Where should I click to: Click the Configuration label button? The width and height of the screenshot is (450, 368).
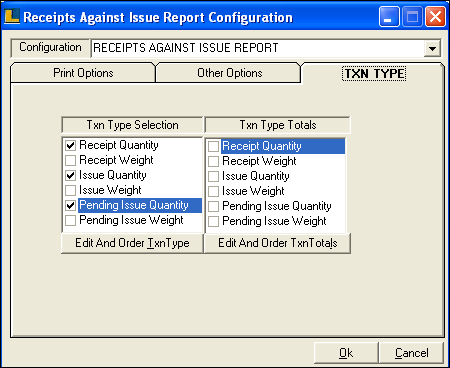(50, 48)
